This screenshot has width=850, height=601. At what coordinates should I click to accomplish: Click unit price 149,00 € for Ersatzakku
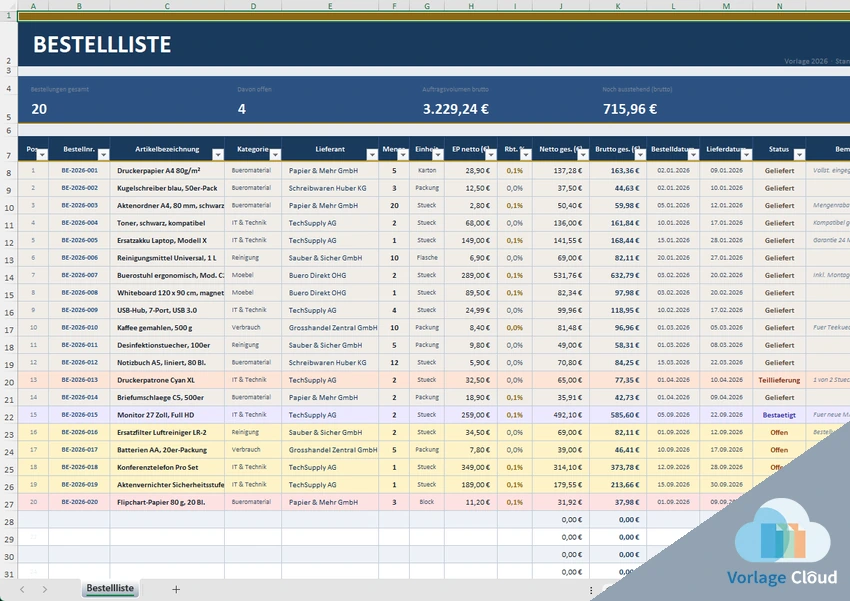pos(475,240)
